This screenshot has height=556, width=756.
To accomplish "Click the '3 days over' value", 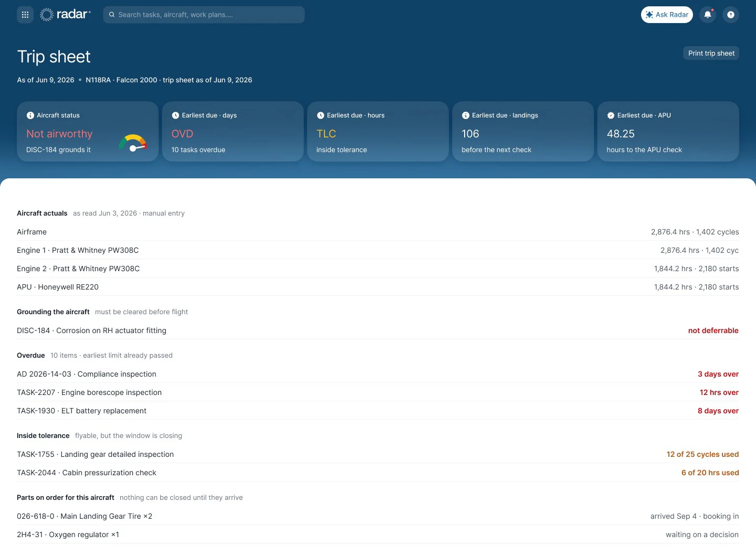I will [x=718, y=374].
